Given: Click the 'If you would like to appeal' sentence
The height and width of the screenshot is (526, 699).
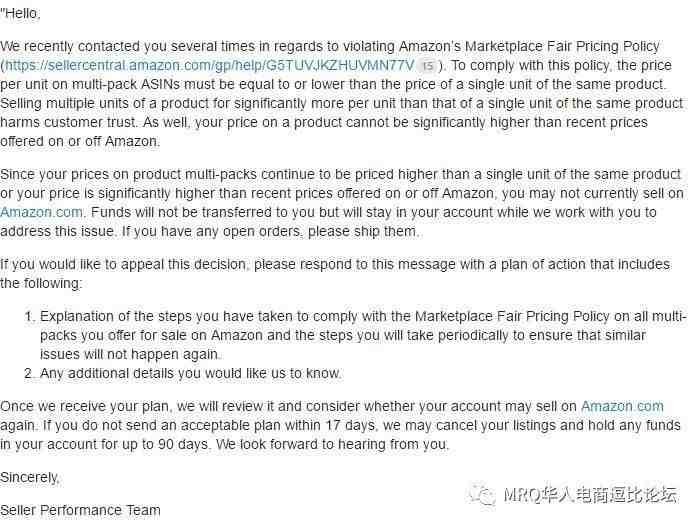Looking at the screenshot, I should pos(335,273).
